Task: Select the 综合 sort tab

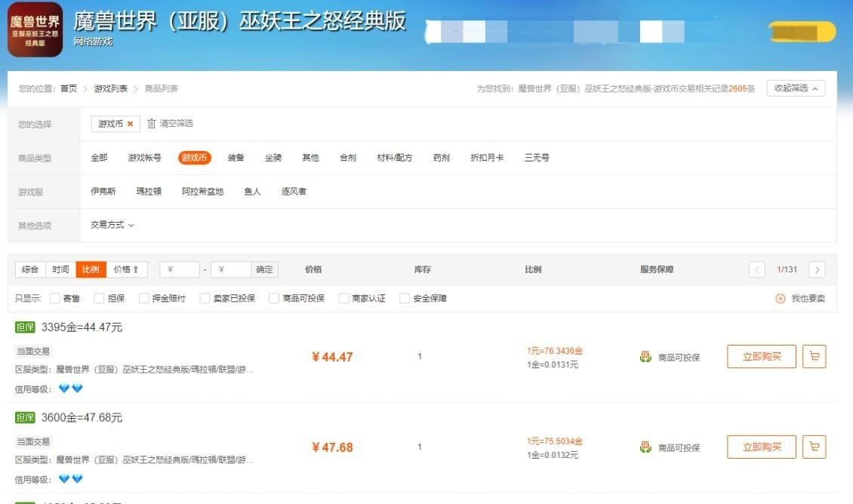Action: click(30, 269)
